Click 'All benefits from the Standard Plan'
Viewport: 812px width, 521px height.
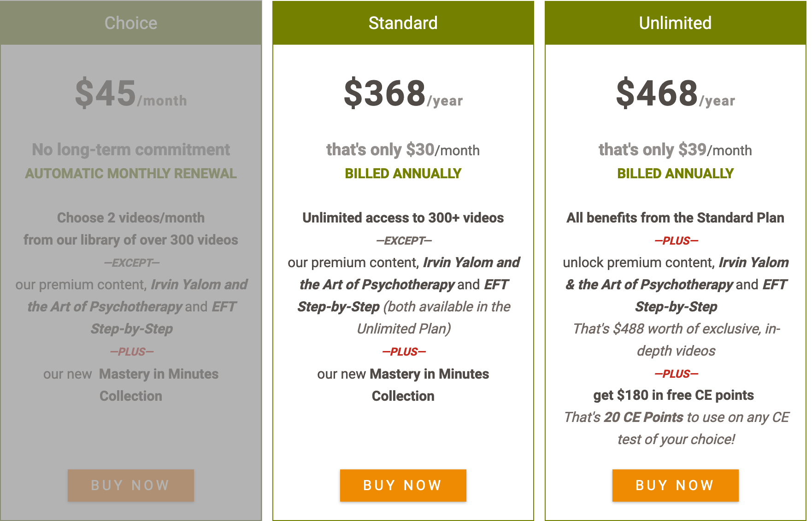676,218
